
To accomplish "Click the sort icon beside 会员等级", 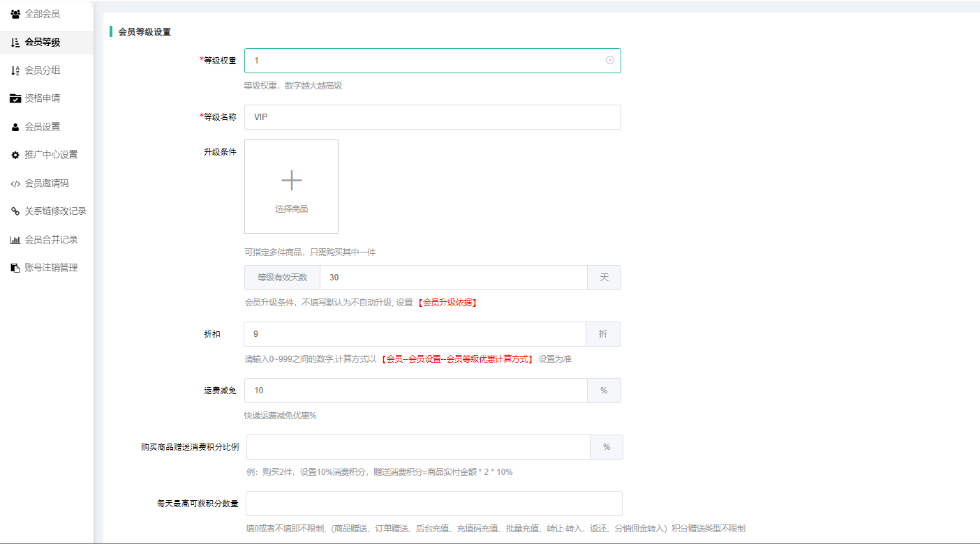I will coord(15,43).
